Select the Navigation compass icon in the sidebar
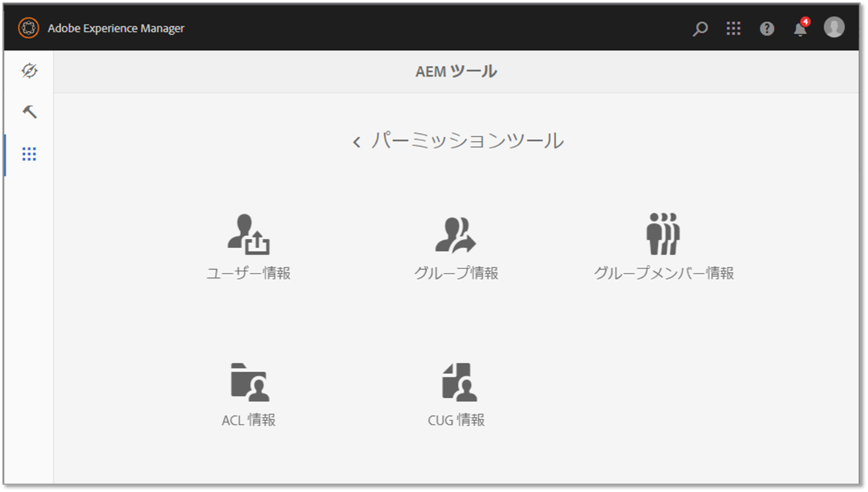The width and height of the screenshot is (868, 492). (29, 71)
